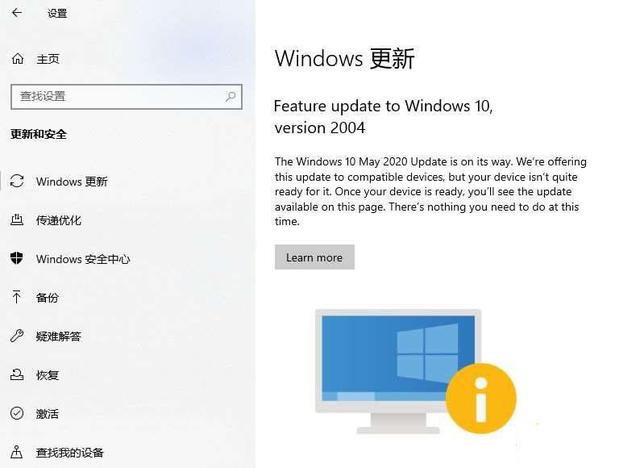The width and height of the screenshot is (640, 468).
Task: Click the home icon beside 主页
Action: coord(18,59)
